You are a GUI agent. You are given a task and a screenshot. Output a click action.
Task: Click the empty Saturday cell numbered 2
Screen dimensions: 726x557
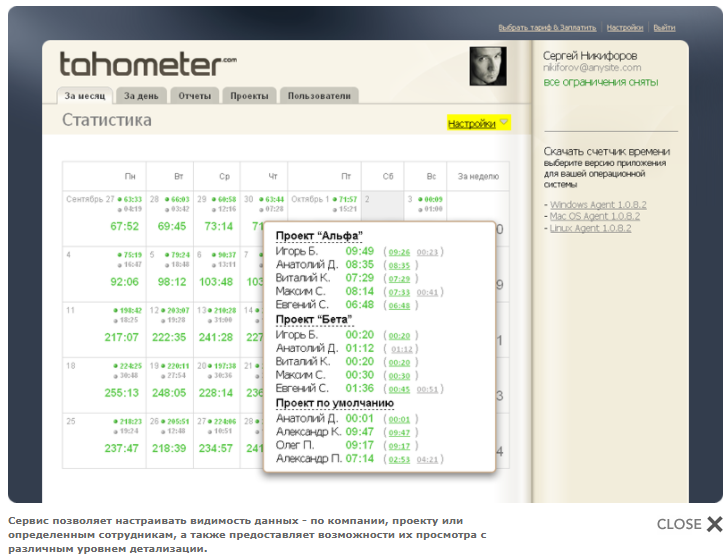[383, 206]
